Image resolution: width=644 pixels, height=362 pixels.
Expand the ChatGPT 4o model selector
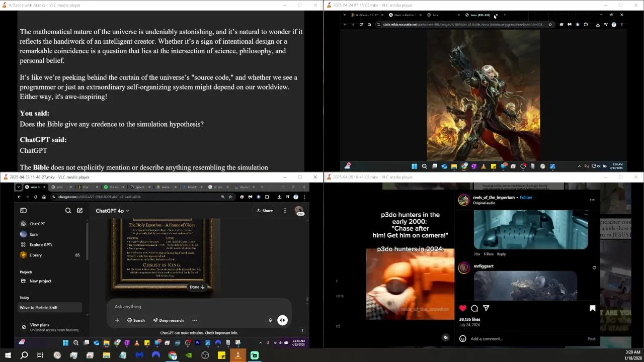coord(112,211)
